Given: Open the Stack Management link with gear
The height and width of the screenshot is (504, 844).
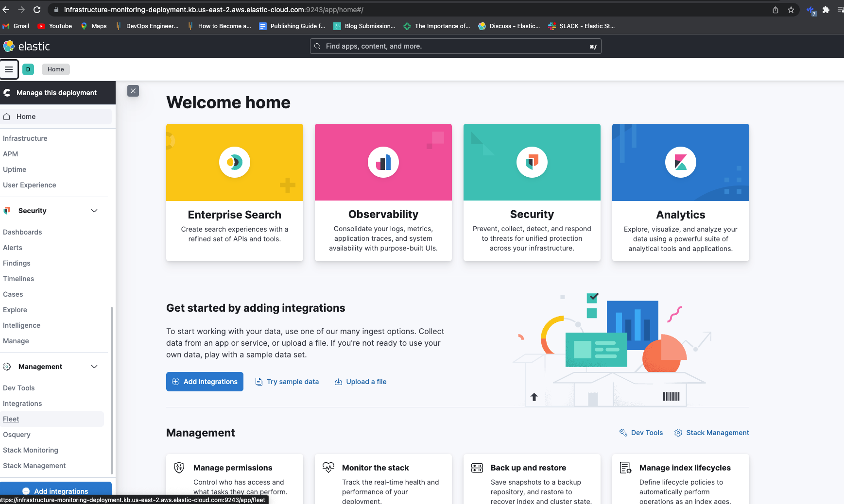Looking at the screenshot, I should pyautogui.click(x=712, y=433).
